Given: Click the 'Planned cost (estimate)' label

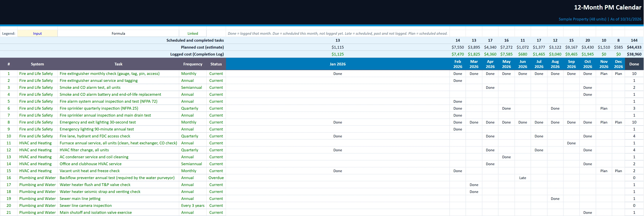Looking at the screenshot, I should tap(202, 47).
